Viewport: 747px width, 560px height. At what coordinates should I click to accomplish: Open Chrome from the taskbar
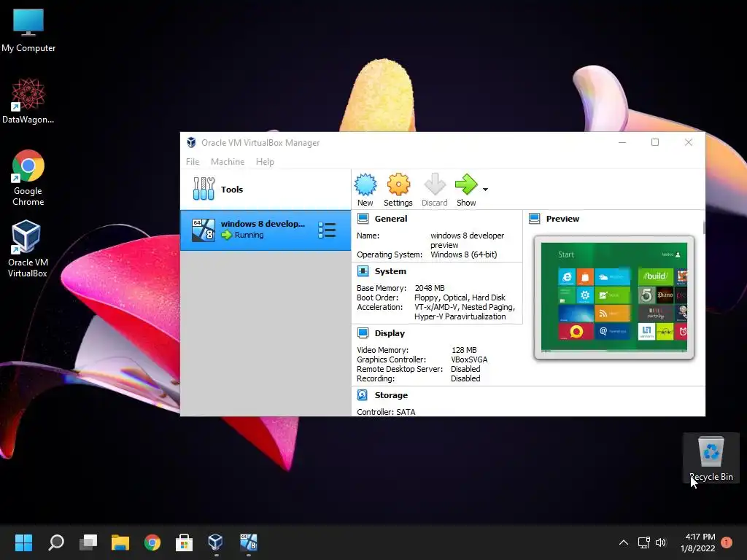152,542
